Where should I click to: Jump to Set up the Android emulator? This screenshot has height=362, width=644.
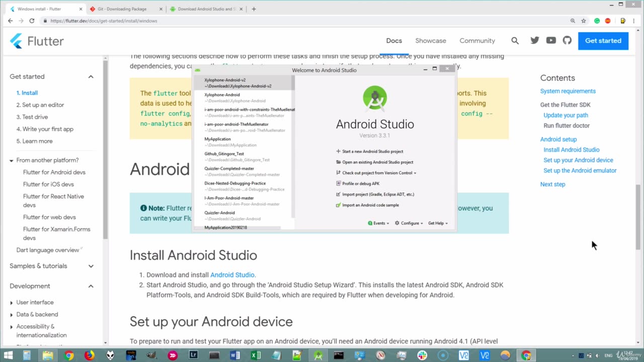click(580, 170)
